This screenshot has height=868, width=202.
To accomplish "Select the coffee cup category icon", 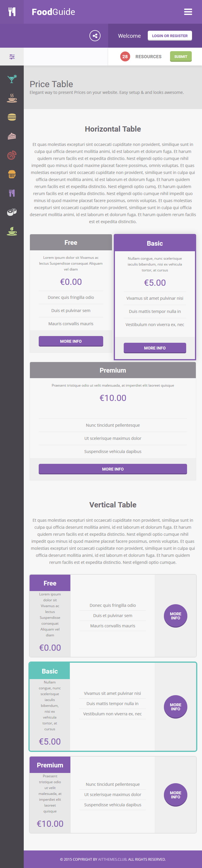I will 12,98.
